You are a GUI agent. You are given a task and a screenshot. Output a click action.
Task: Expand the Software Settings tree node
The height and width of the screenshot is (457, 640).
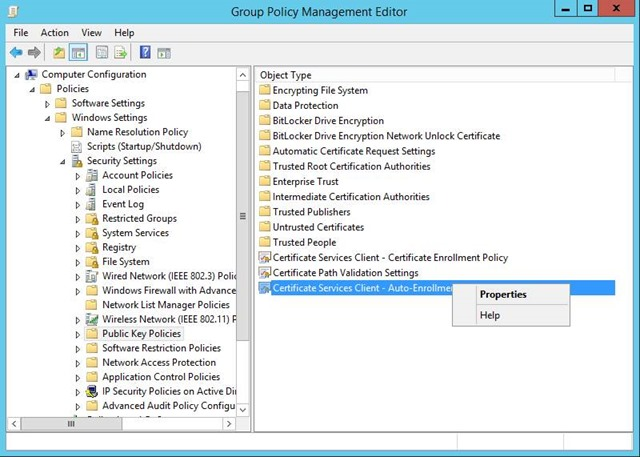47,104
